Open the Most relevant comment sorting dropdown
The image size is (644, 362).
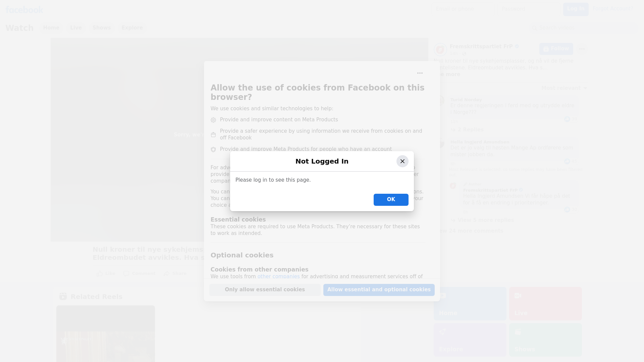(564, 88)
